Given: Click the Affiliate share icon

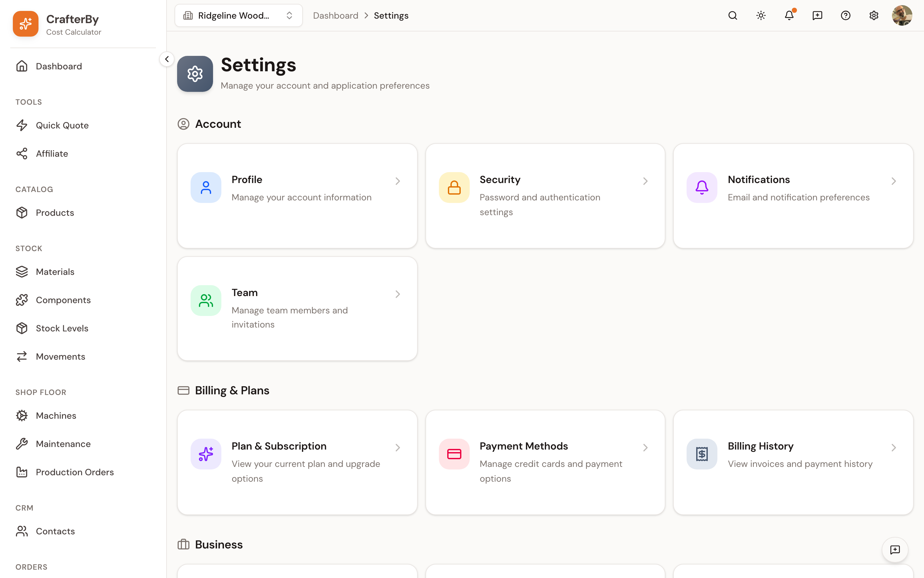Looking at the screenshot, I should coord(22,154).
